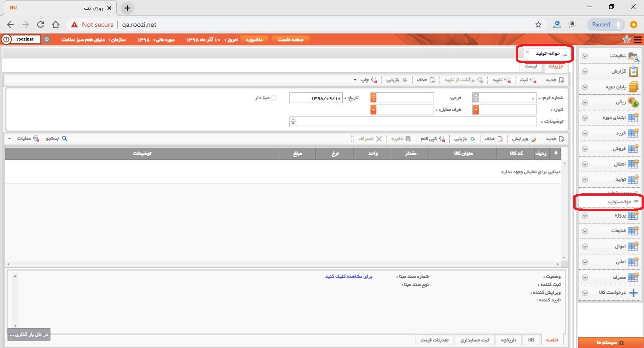Click the درخواست کالا plus icon
The width and height of the screenshot is (644, 348).
pyautogui.click(x=633, y=292)
